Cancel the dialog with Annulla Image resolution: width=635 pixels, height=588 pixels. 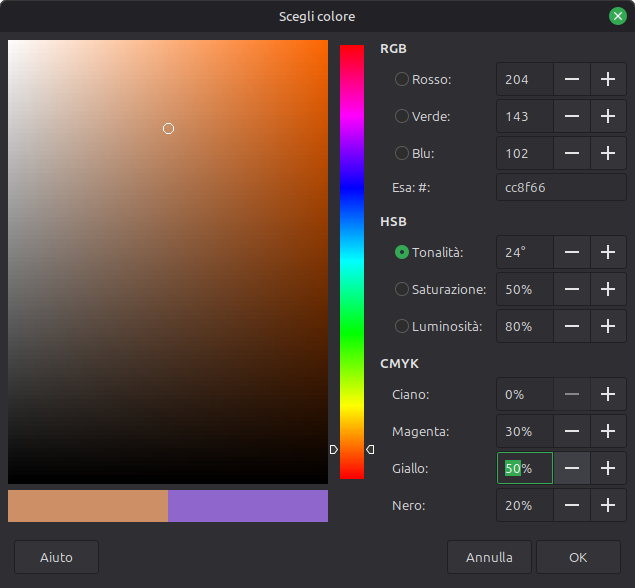coord(489,557)
